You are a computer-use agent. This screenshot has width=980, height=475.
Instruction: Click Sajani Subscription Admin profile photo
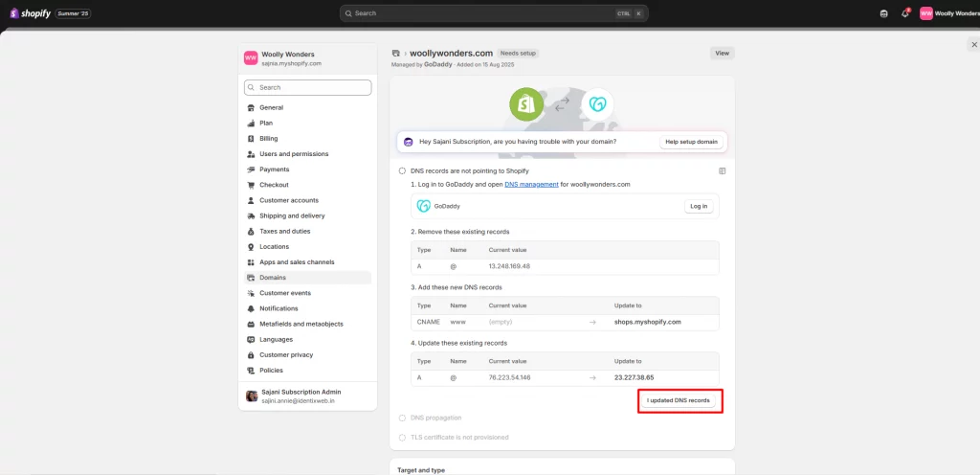click(252, 396)
